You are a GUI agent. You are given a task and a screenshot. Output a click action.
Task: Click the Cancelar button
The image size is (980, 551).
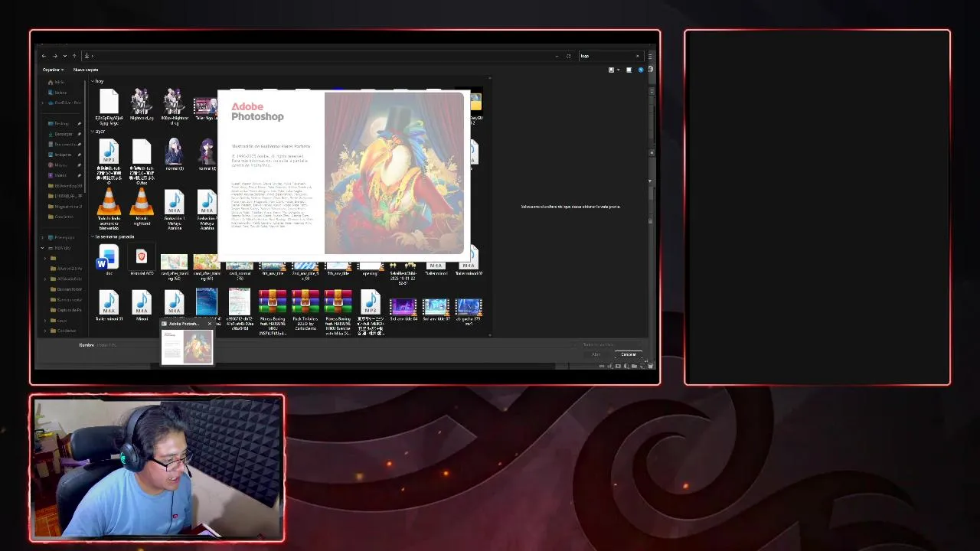pyautogui.click(x=629, y=354)
